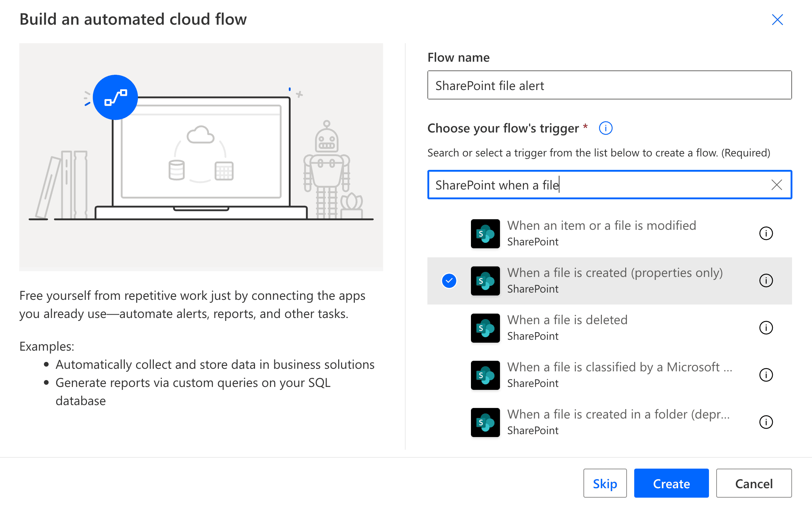Click inside the Flow name field
Image resolution: width=812 pixels, height=506 pixels.
[610, 85]
